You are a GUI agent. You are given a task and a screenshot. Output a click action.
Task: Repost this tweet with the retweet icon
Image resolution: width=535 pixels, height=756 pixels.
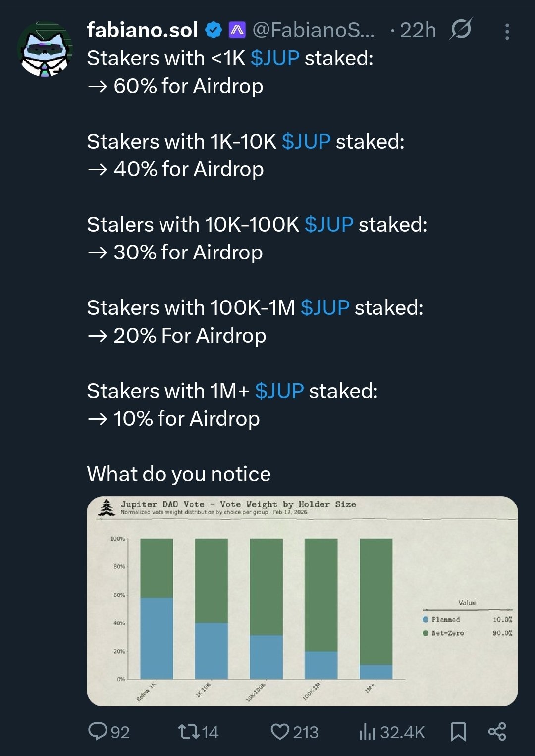188,731
